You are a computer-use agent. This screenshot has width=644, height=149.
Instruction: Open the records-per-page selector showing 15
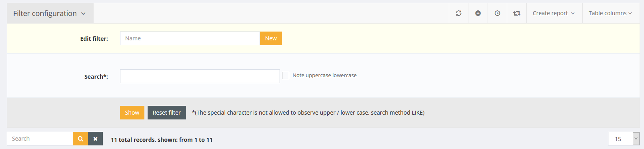[x=624, y=139]
